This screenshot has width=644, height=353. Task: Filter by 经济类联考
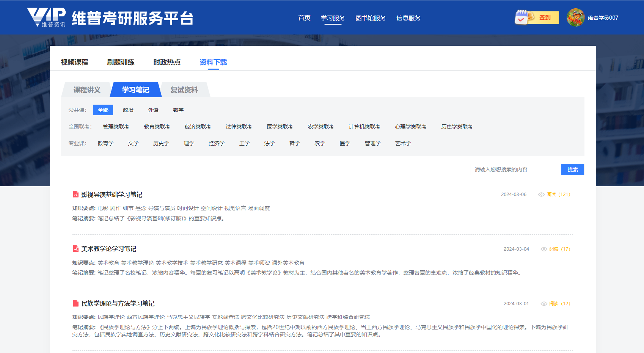tap(198, 127)
